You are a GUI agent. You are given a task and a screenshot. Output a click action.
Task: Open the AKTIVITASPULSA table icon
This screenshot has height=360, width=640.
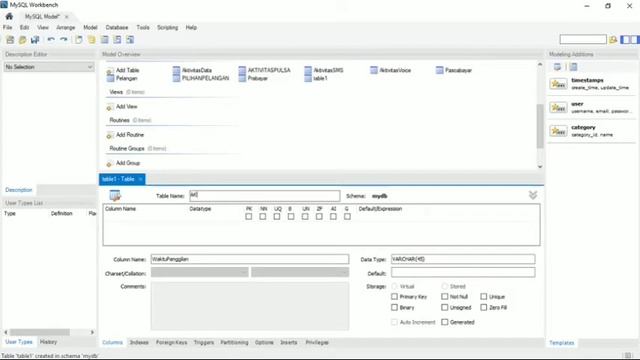[242, 70]
